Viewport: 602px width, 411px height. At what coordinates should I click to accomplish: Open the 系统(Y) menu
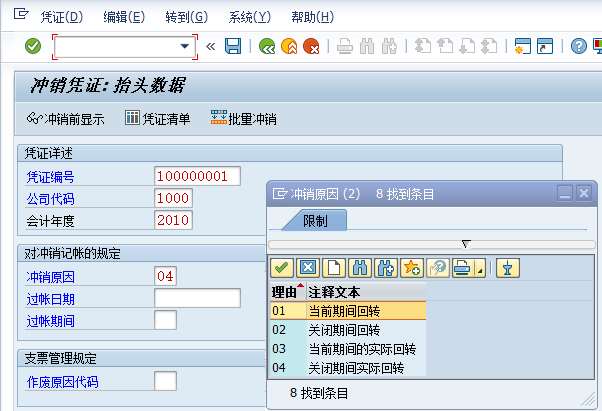(x=250, y=17)
